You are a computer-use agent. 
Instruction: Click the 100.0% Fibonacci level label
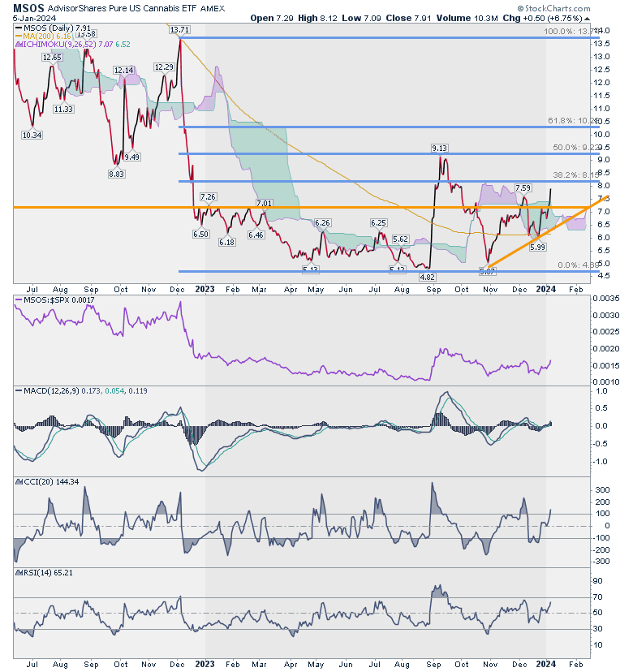571,32
